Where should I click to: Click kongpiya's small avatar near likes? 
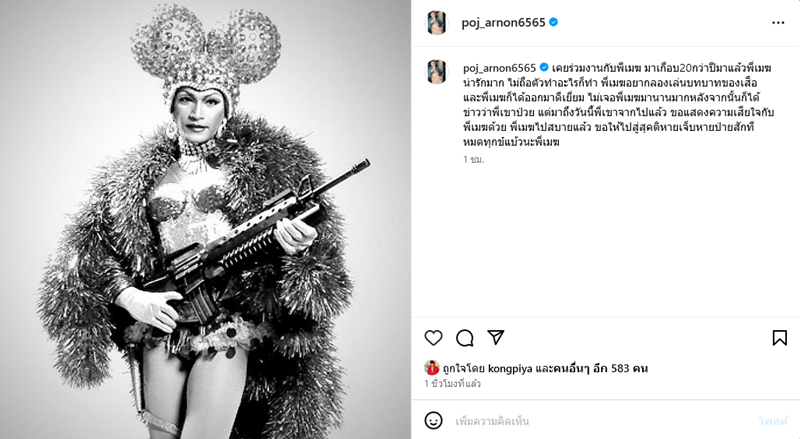432,368
